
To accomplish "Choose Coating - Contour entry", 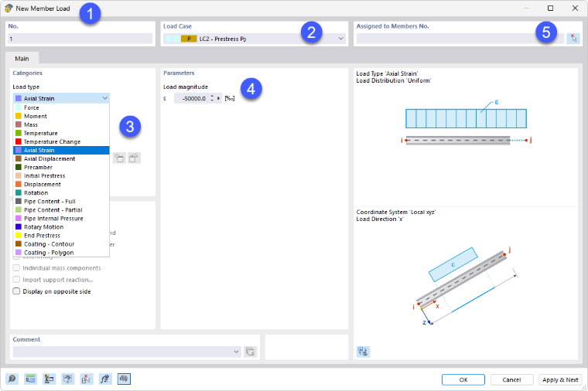I will 61,244.
